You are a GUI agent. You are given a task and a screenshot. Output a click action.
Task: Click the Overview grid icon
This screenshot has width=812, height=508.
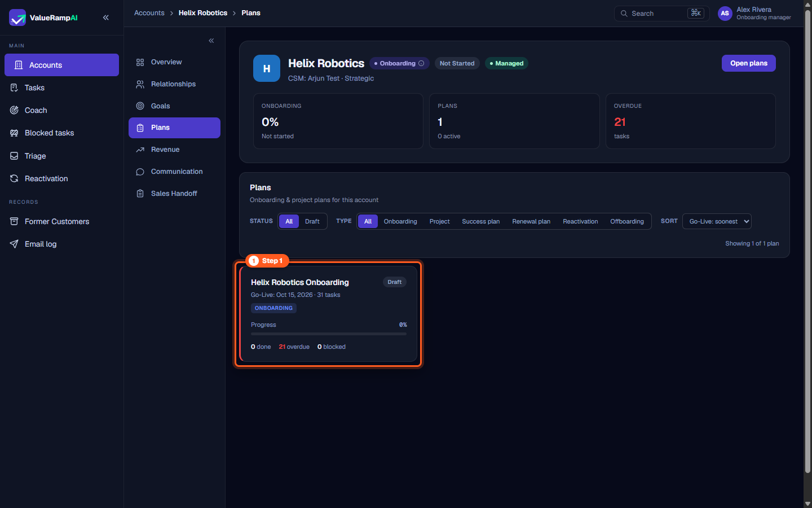click(x=140, y=62)
